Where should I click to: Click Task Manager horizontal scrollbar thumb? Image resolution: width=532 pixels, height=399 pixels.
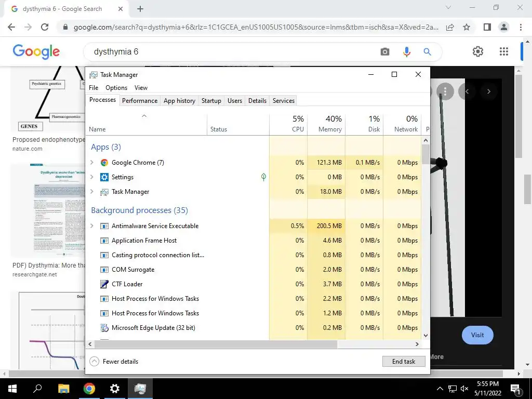tap(216, 344)
